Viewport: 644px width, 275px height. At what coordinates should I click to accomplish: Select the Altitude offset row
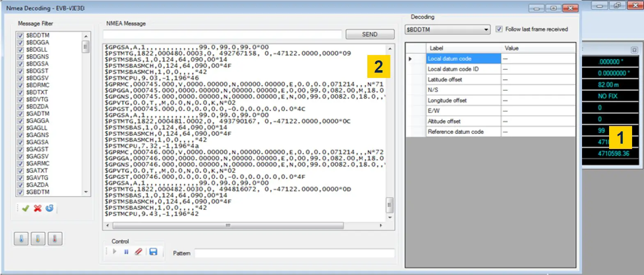463,121
